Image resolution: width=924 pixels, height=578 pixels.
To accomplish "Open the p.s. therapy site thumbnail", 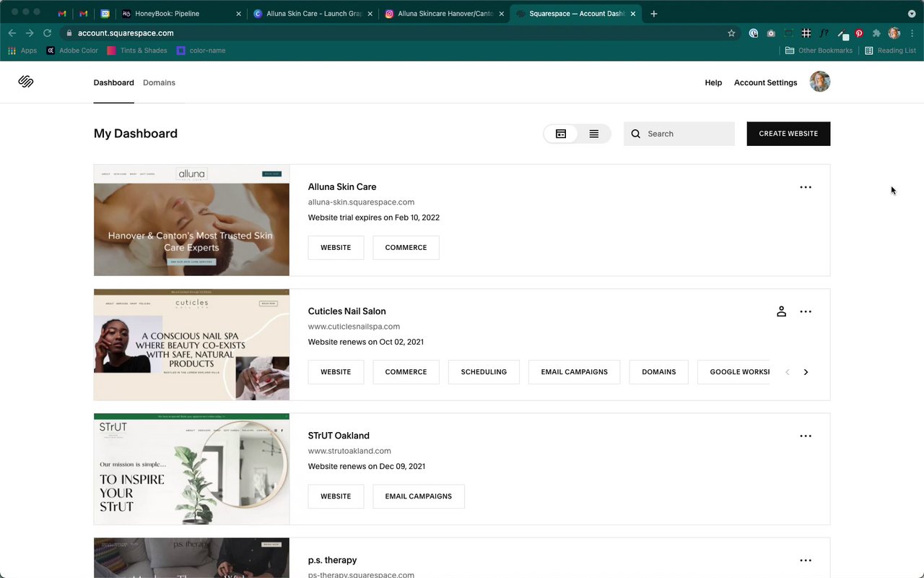I will [x=191, y=558].
